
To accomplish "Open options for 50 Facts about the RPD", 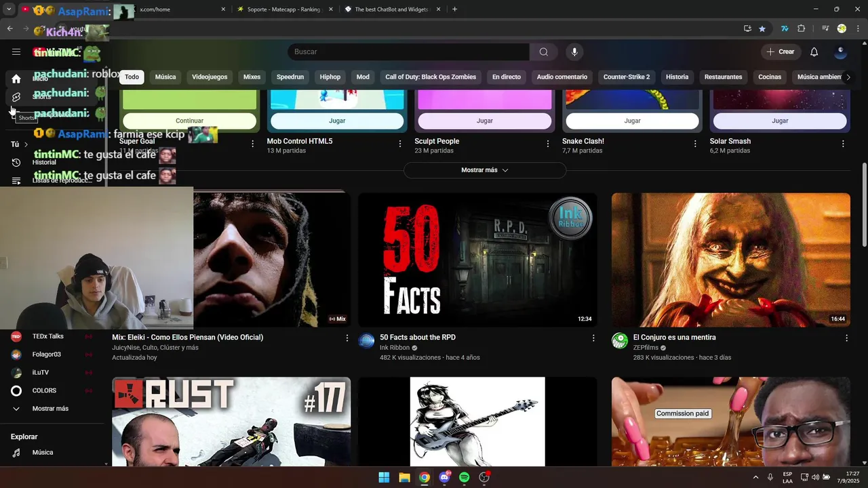I will pos(593,338).
